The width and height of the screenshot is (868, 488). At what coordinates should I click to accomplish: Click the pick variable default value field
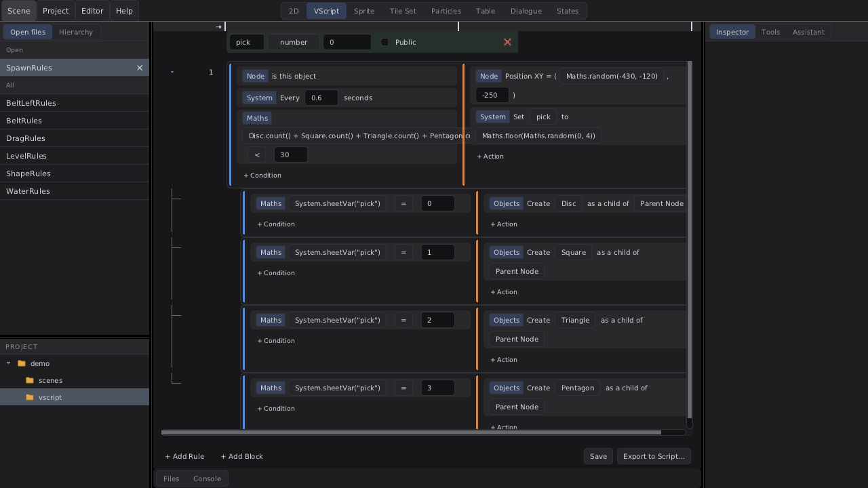point(347,42)
